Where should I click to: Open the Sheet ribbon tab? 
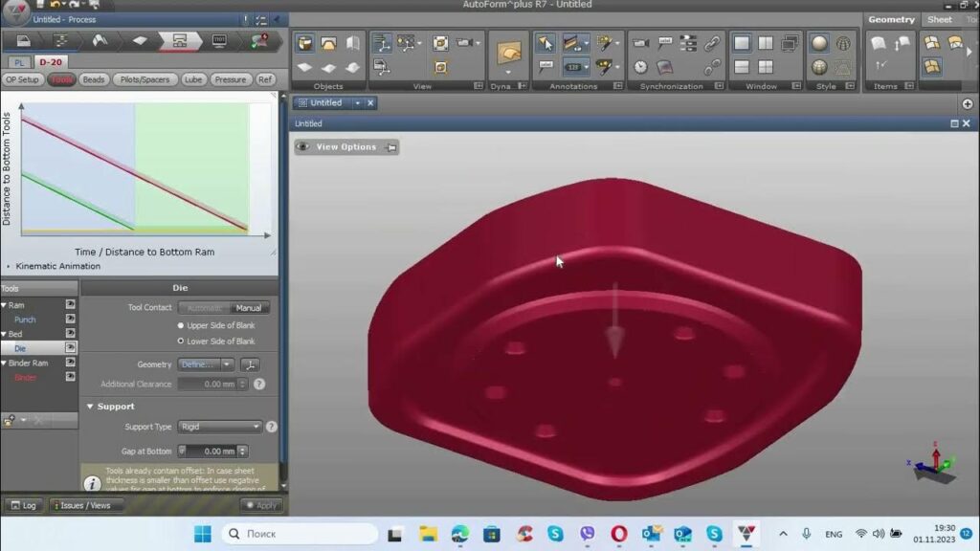[940, 19]
